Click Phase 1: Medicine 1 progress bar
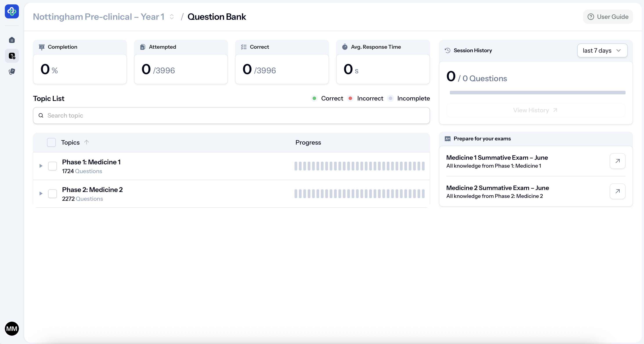The width and height of the screenshot is (644, 344). pyautogui.click(x=359, y=166)
